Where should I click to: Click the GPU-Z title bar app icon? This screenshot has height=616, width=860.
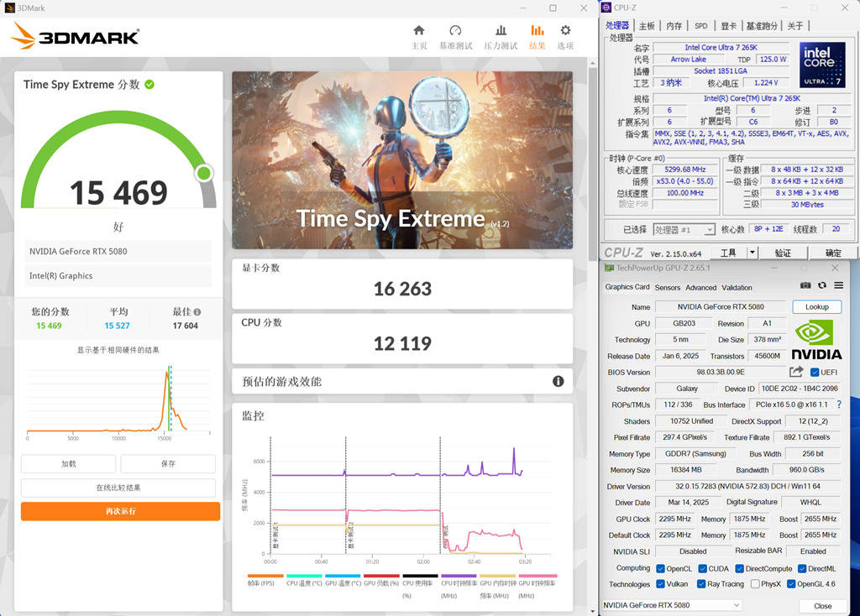609,268
